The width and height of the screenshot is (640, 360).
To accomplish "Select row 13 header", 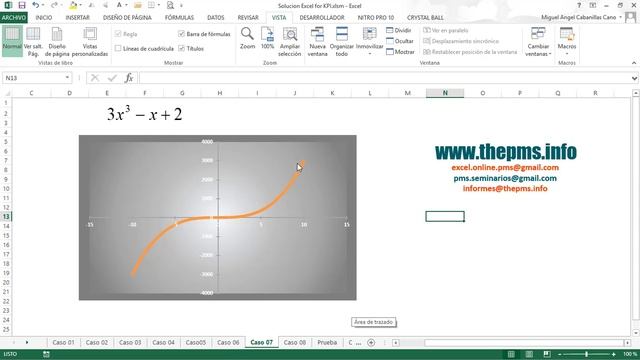I will (x=6, y=216).
